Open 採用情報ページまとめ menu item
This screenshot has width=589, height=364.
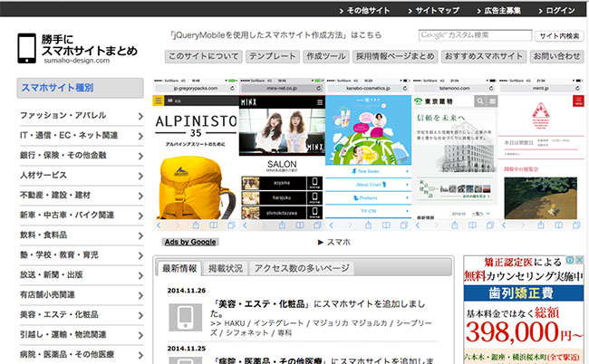pyautogui.click(x=395, y=57)
